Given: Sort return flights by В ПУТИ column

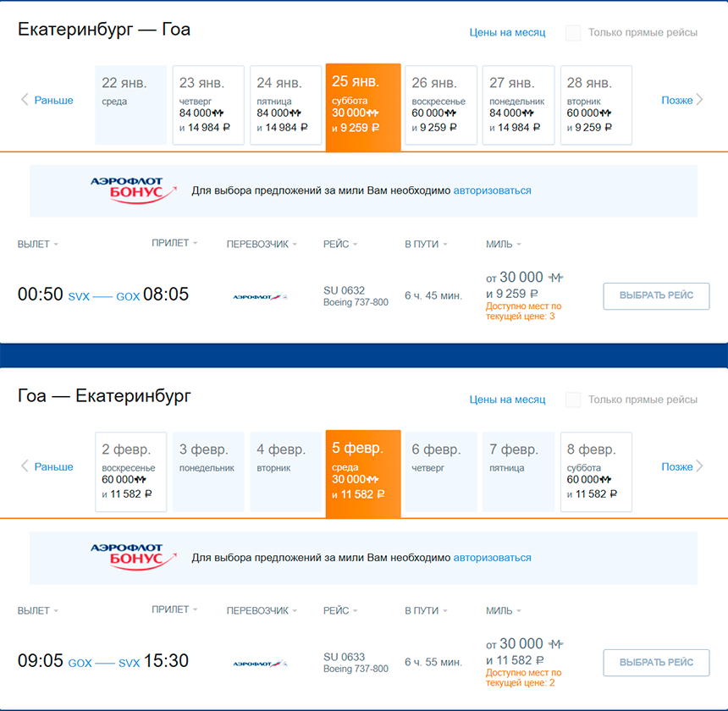Looking at the screenshot, I should coord(426,611).
